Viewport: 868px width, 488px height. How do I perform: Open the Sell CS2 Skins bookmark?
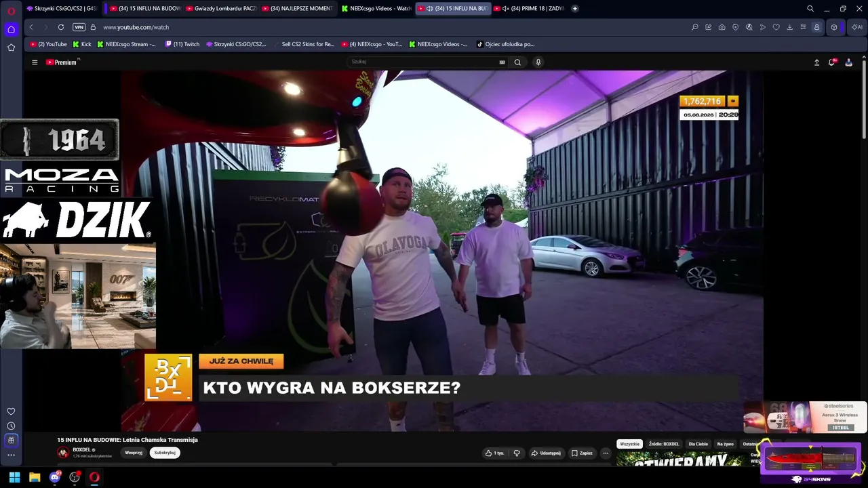[304, 44]
